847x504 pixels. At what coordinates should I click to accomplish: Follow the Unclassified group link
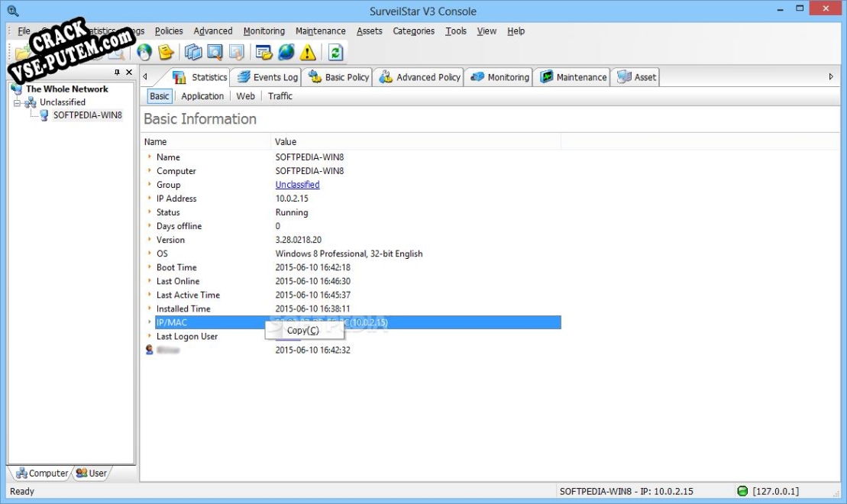click(x=298, y=185)
